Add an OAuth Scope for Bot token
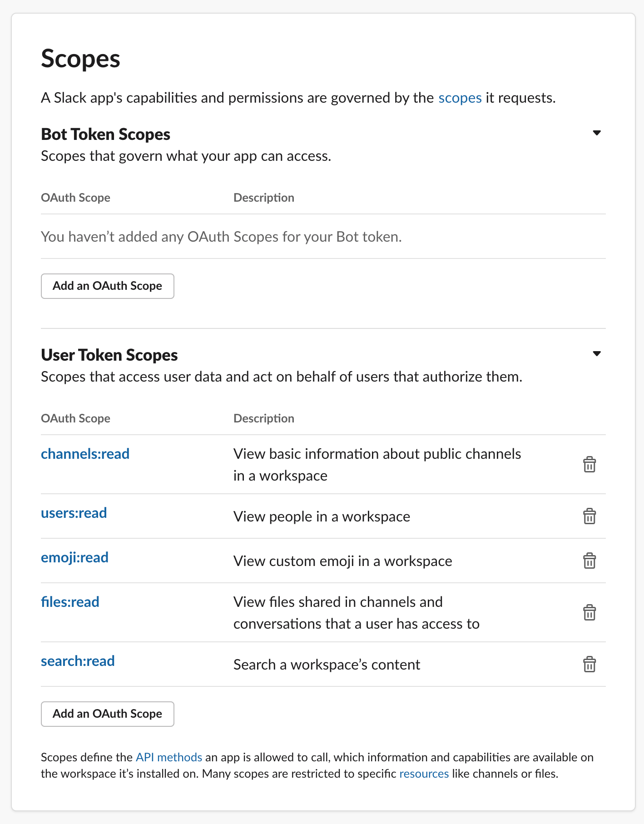The width and height of the screenshot is (644, 824). click(108, 286)
